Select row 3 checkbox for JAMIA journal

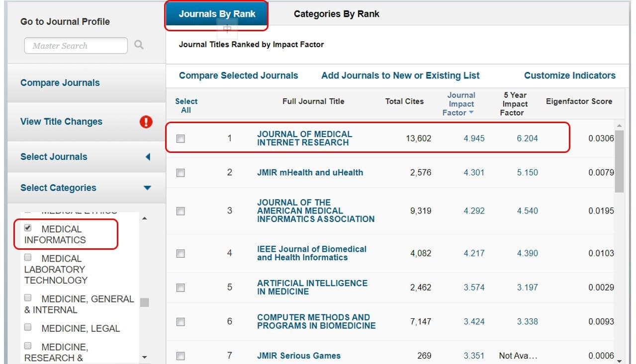(x=181, y=211)
